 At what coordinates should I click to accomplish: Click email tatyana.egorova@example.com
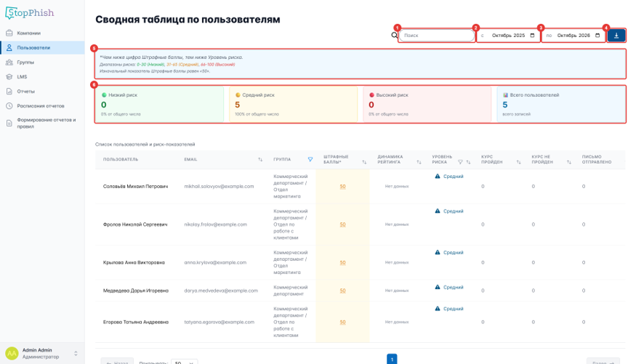[220, 323]
